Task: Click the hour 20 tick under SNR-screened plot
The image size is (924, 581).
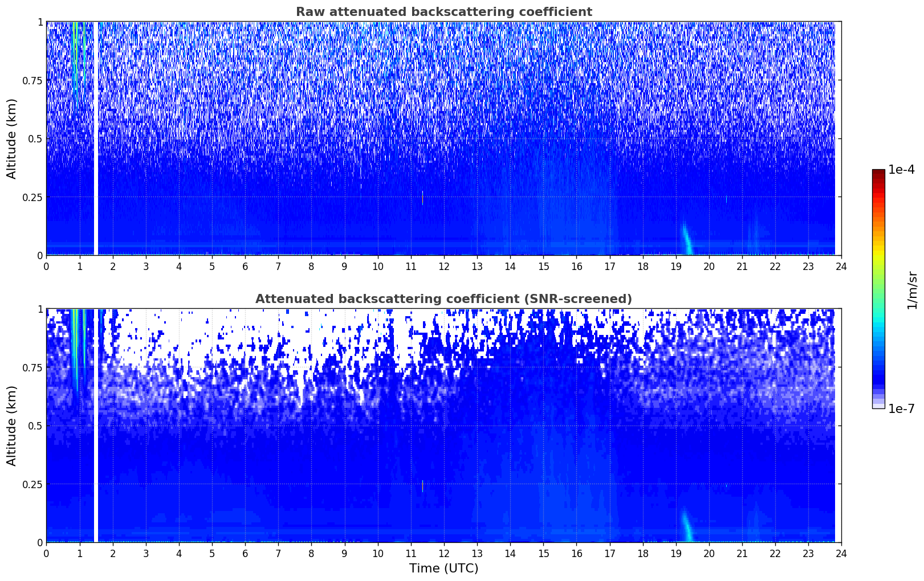Action: (x=709, y=553)
